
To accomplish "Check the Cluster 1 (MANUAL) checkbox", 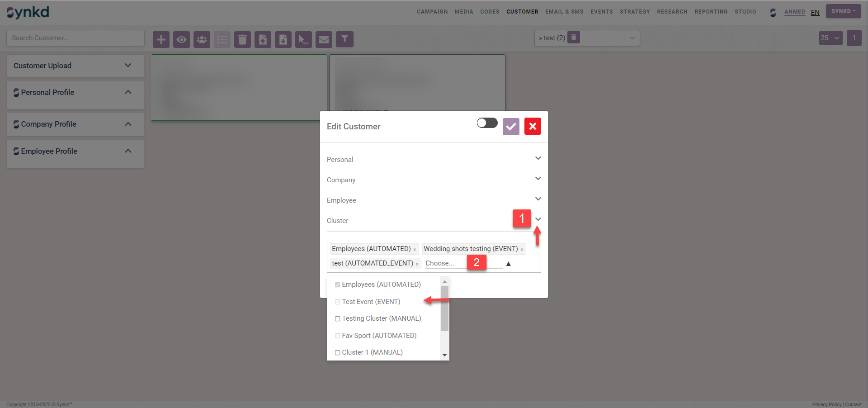I will (x=337, y=353).
